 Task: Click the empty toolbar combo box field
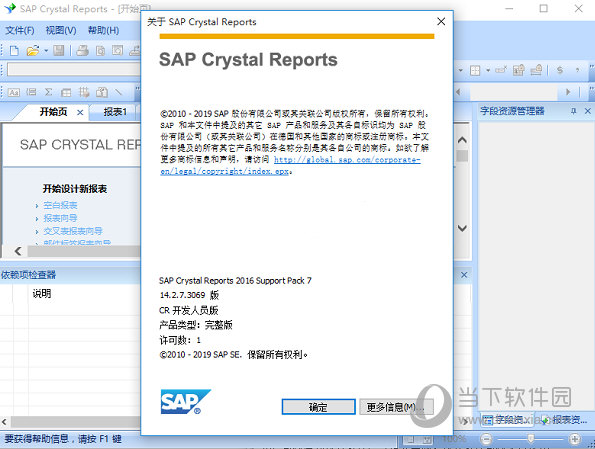pos(74,70)
